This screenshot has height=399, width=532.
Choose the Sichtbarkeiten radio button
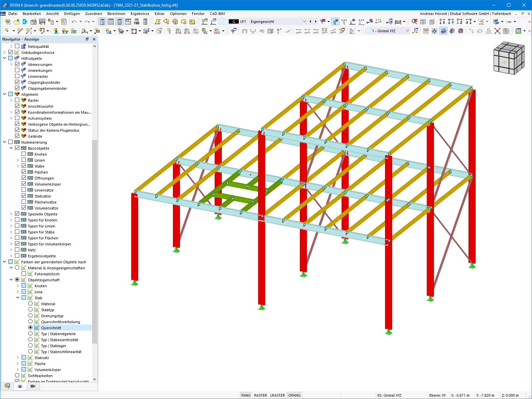(x=17, y=375)
